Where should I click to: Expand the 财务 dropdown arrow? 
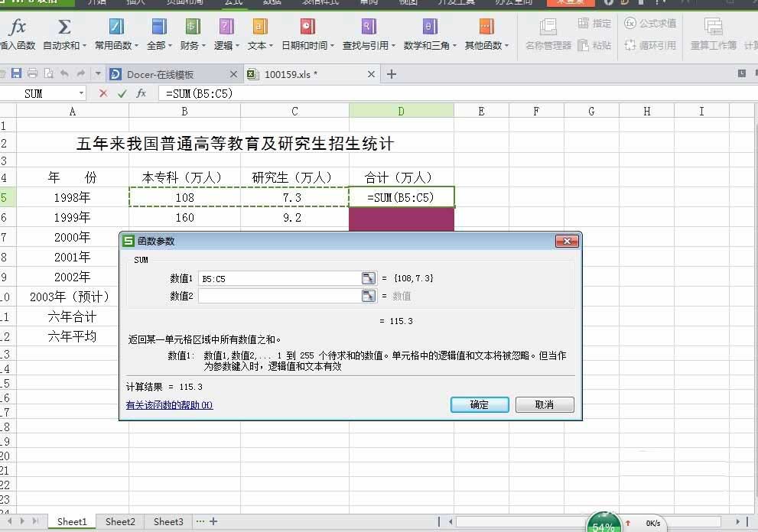[203, 46]
